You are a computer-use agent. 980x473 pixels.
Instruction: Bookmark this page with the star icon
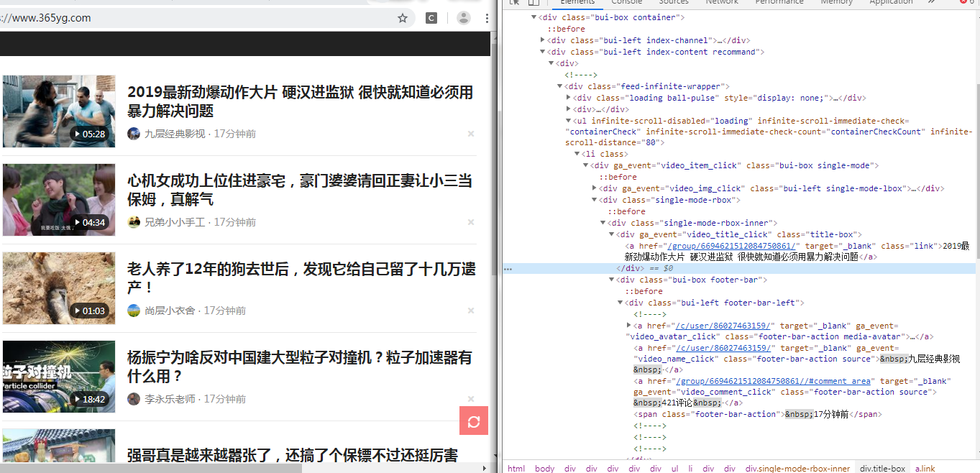click(403, 18)
